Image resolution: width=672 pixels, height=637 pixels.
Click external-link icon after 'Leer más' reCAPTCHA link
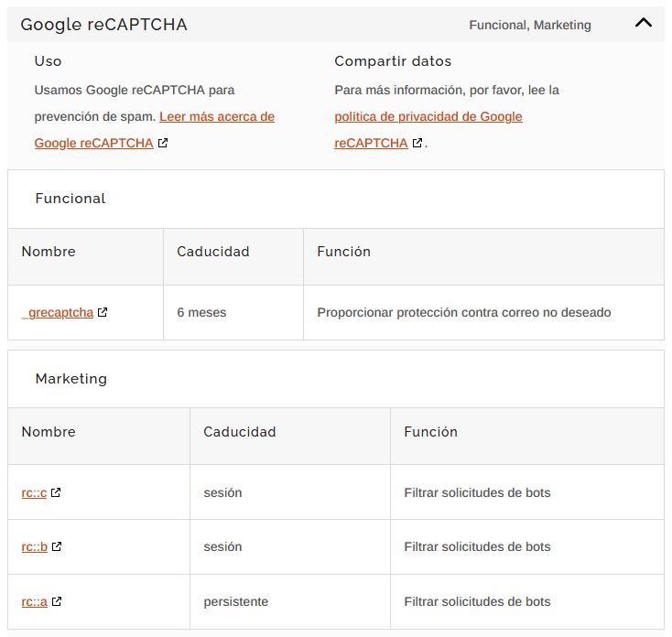(x=163, y=144)
